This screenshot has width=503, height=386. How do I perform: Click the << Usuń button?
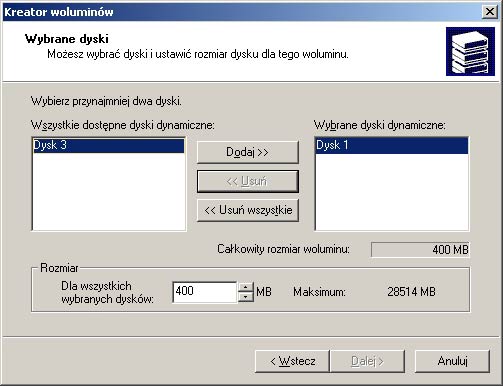248,181
